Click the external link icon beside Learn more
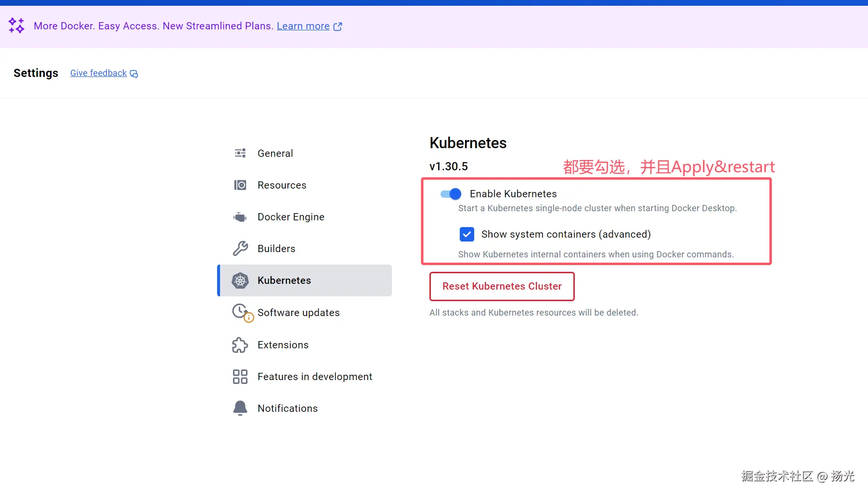 pyautogui.click(x=338, y=26)
